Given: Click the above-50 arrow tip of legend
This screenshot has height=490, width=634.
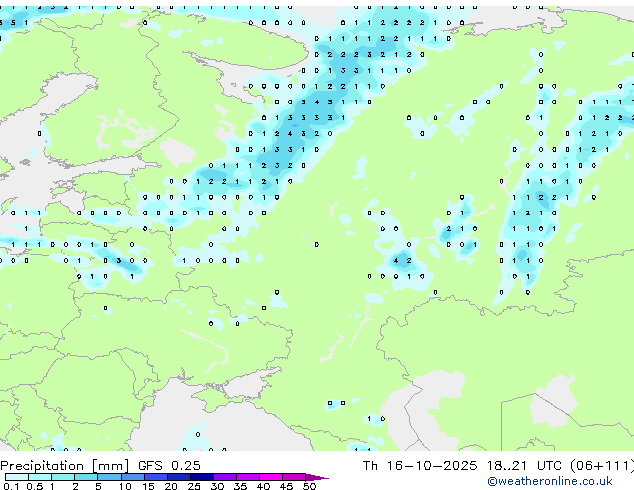Looking at the screenshot, I should (x=317, y=477).
